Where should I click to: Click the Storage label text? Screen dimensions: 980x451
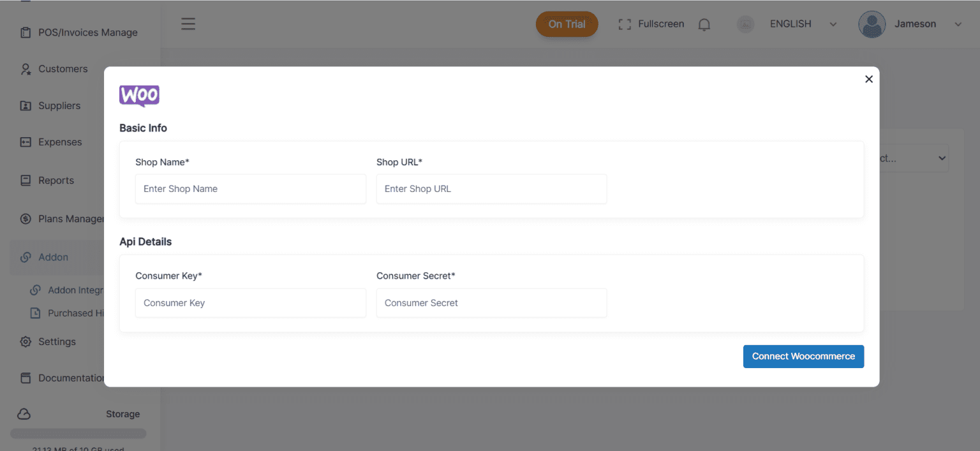(122, 414)
